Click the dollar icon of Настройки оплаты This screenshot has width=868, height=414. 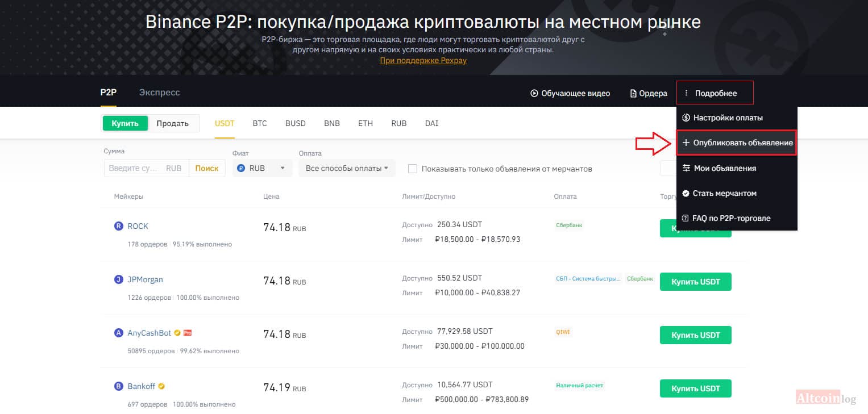point(686,118)
